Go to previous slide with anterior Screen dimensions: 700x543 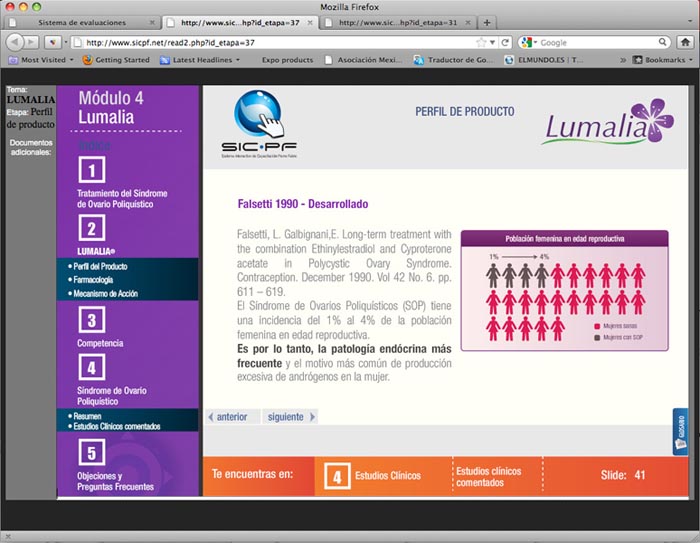click(232, 417)
